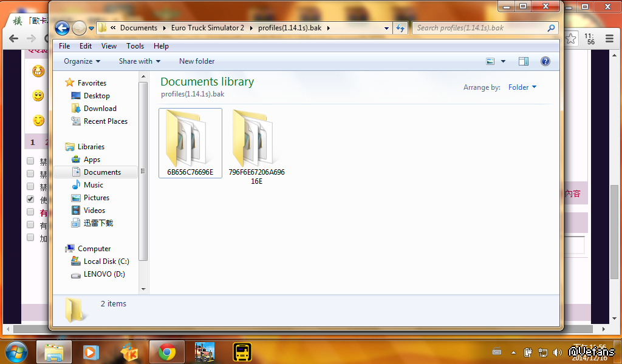Screen dimensions: 622x364
Task: Select Local Disk (C:) drive
Action: [106, 261]
